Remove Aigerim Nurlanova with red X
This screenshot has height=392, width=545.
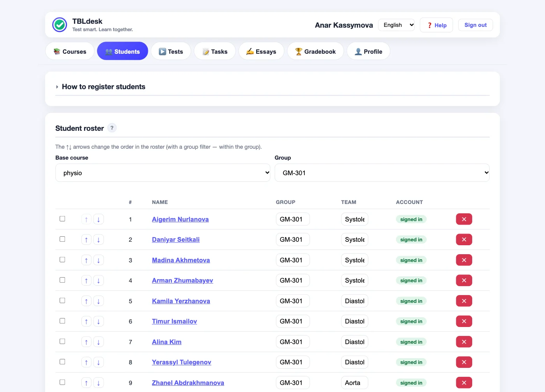click(x=464, y=219)
